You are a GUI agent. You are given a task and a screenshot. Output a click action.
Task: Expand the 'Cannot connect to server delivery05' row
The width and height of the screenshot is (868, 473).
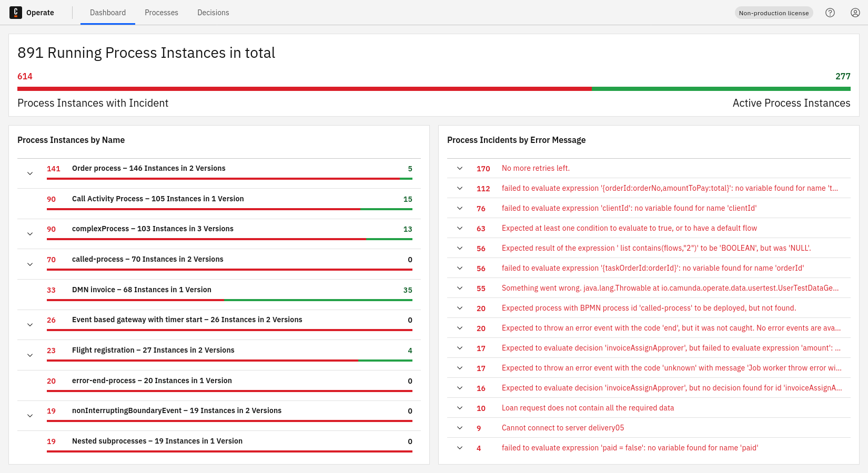point(460,428)
